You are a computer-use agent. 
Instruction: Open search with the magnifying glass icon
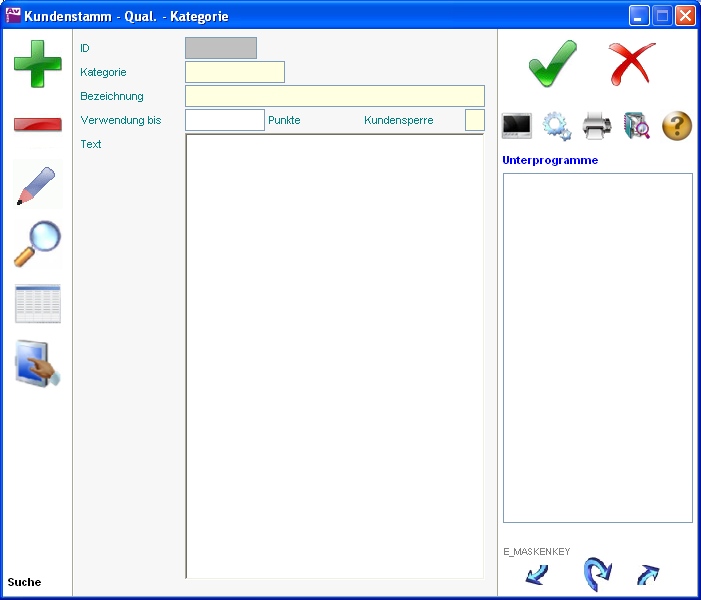37,244
